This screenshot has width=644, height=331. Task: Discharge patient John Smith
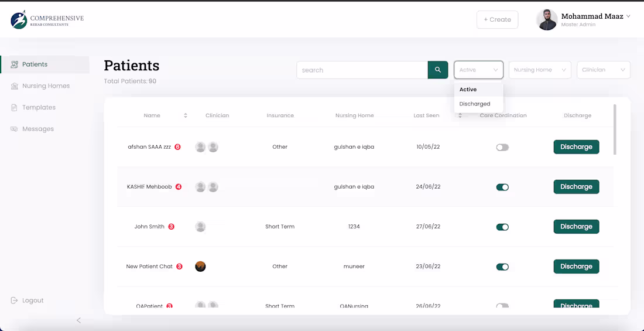click(576, 227)
